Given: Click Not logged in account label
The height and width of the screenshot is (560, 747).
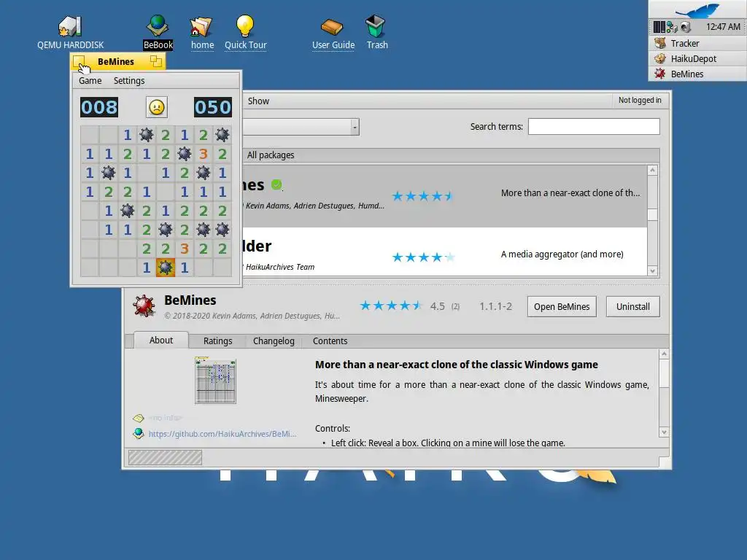Looking at the screenshot, I should tap(640, 100).
